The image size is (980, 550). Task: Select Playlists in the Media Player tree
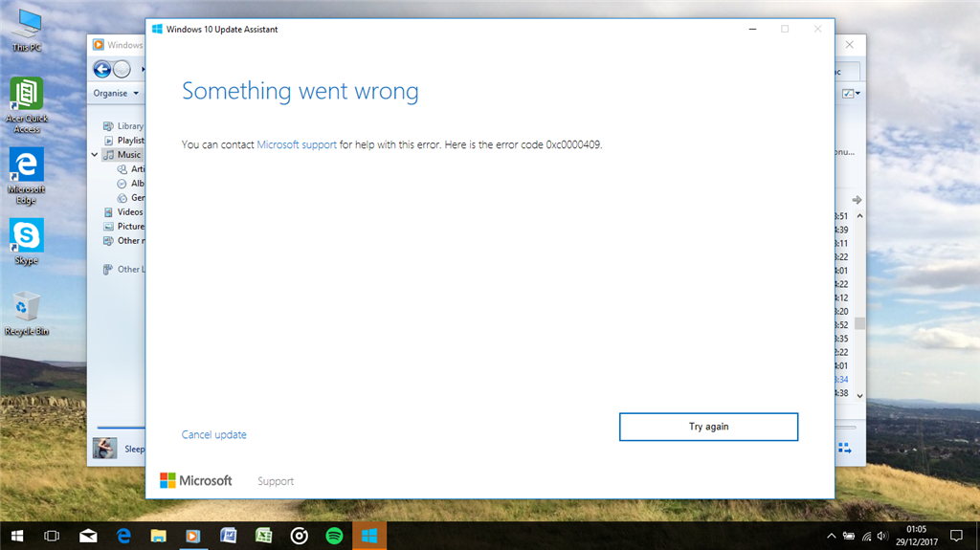[x=123, y=140]
